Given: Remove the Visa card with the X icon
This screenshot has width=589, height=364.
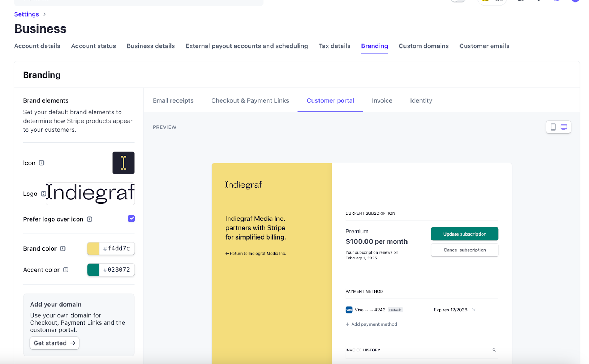Looking at the screenshot, I should [x=474, y=310].
